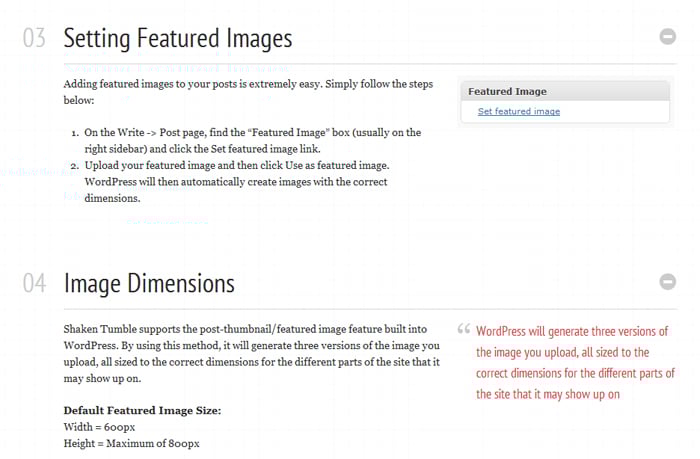Select the Image Dimensions heading

pos(149,283)
